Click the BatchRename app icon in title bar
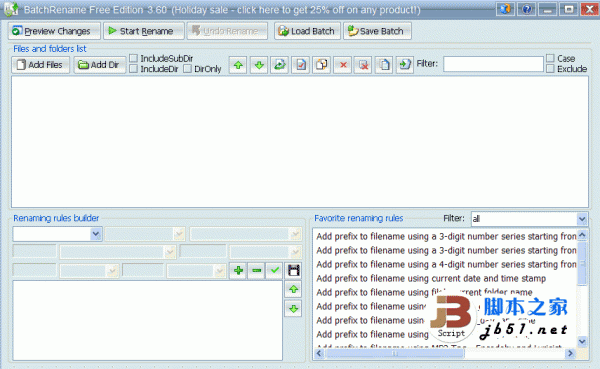 click(x=11, y=9)
